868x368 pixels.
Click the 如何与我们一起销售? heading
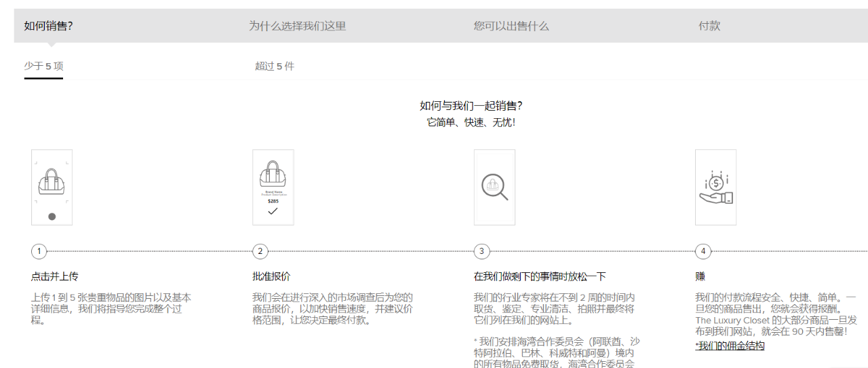pos(471,105)
